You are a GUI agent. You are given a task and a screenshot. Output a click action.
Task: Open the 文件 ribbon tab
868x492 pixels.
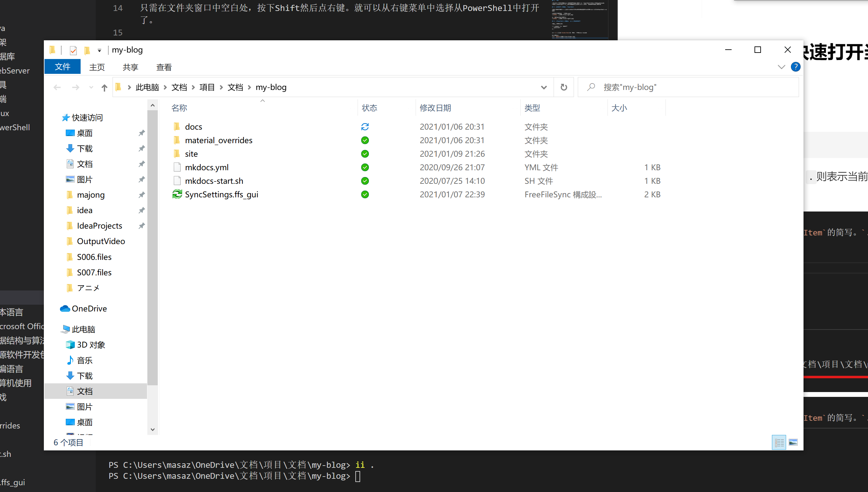point(63,67)
